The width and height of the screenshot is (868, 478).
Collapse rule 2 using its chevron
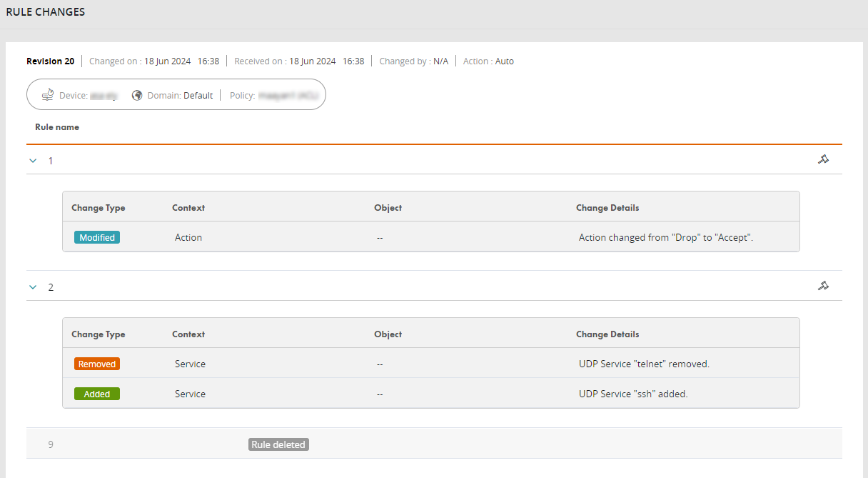coord(32,287)
